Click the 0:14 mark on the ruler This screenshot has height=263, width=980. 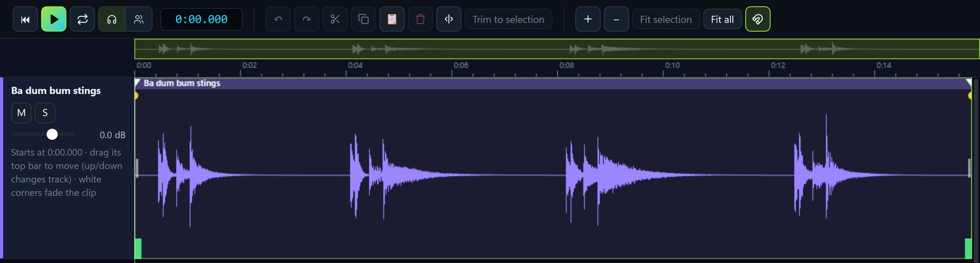click(883, 65)
